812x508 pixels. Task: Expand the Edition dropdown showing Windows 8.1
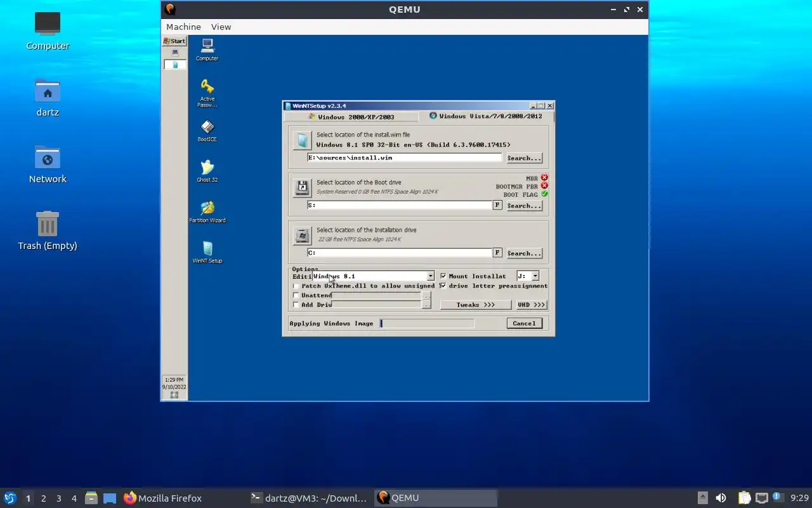pyautogui.click(x=430, y=276)
